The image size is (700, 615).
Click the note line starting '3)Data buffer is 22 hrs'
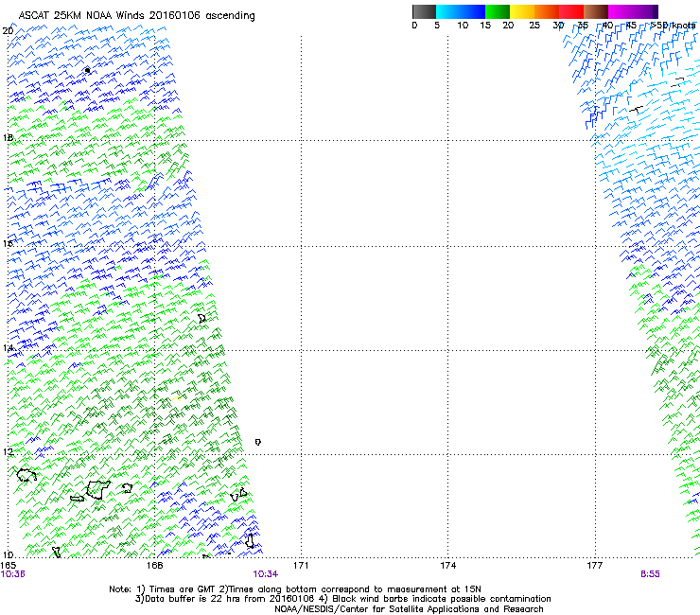(x=342, y=599)
